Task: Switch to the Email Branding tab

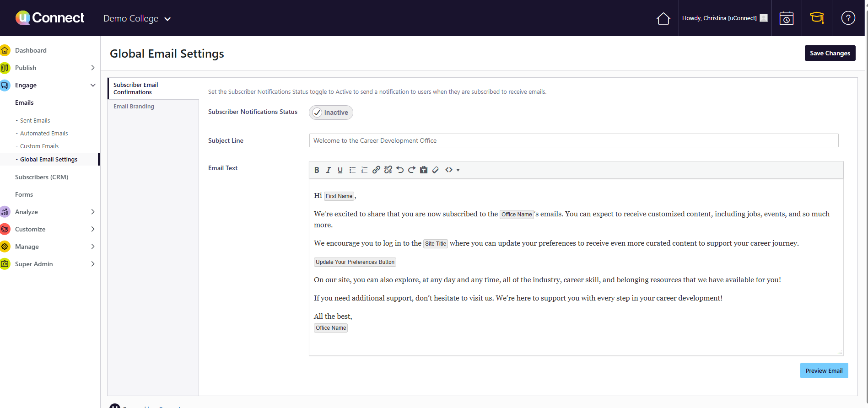Action: [134, 106]
